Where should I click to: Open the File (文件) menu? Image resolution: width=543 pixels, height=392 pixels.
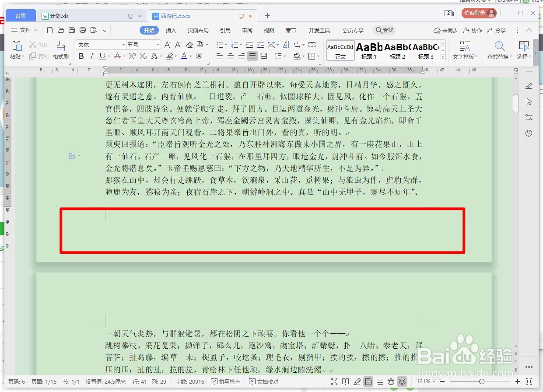25,30
